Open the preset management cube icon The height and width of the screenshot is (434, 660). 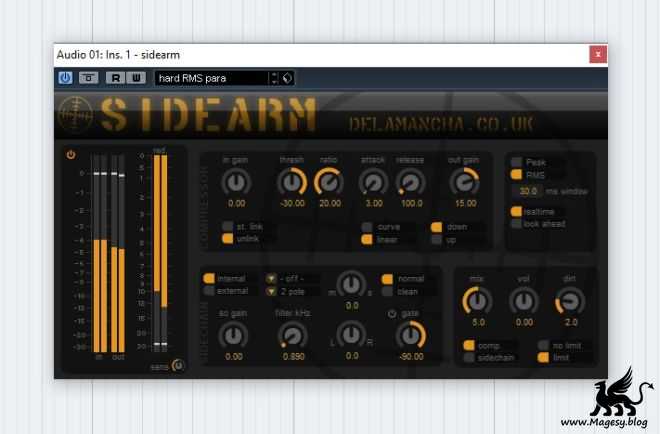point(287,78)
